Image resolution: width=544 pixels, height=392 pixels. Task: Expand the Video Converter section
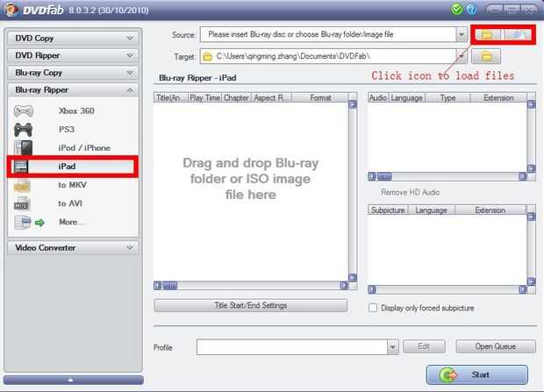pos(73,248)
